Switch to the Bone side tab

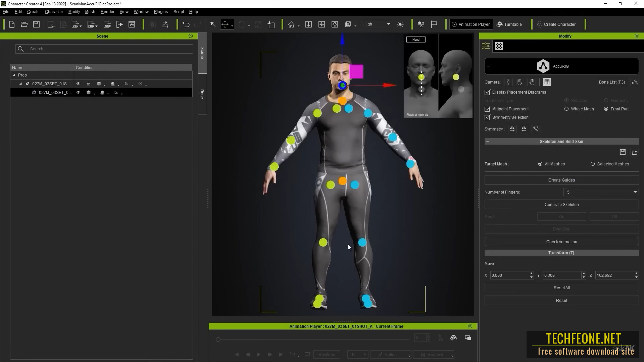point(202,94)
